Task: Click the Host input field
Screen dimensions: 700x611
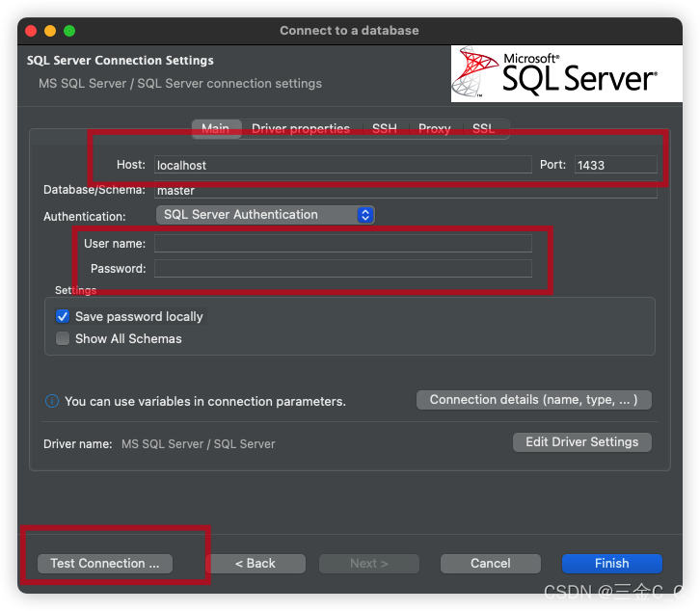Action: point(343,165)
